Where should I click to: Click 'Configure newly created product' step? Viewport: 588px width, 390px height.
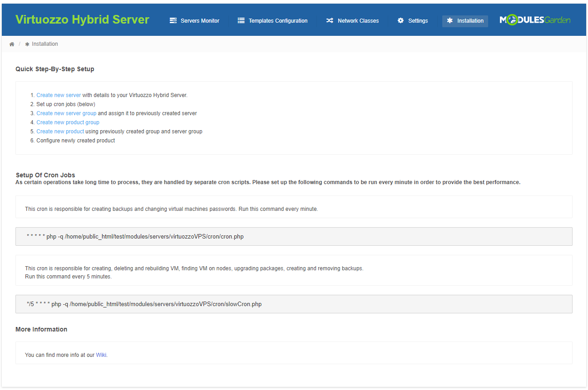76,141
